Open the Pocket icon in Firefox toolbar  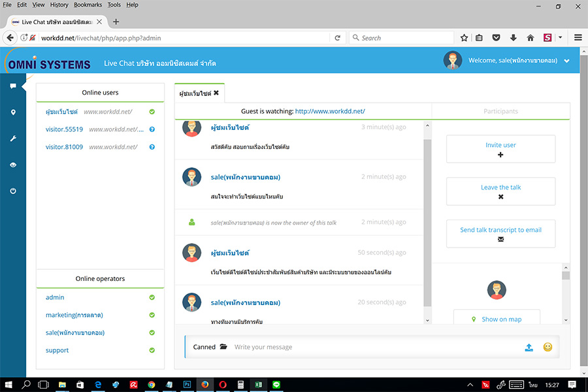496,37
